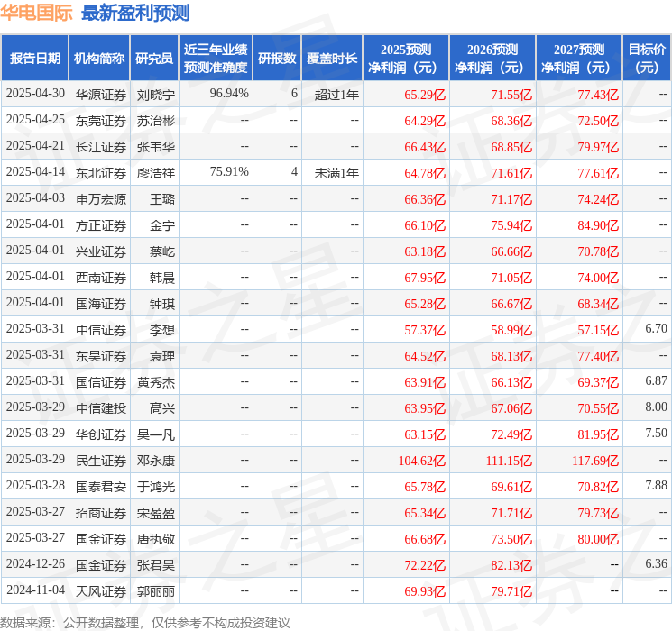672x631 pixels.
Task: Select the 西南证券 institution cell
Action: pyautogui.click(x=101, y=278)
